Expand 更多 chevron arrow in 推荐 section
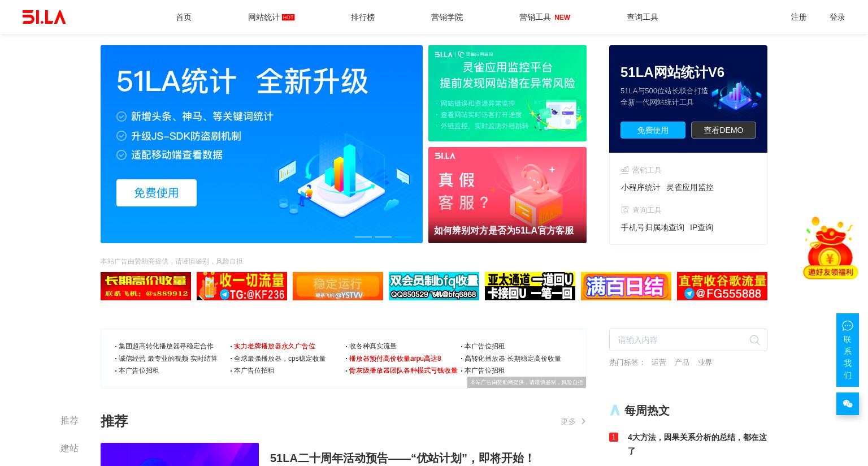The image size is (868, 466). point(583,421)
